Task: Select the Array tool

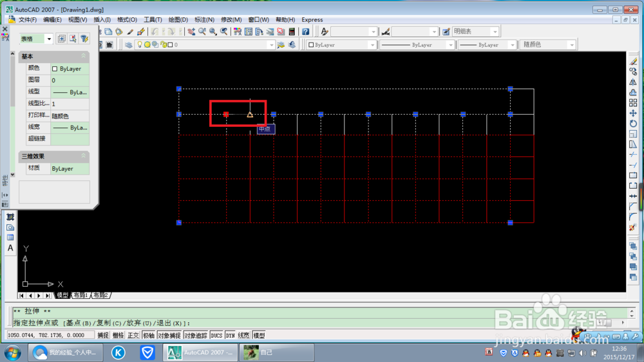Action: [633, 102]
